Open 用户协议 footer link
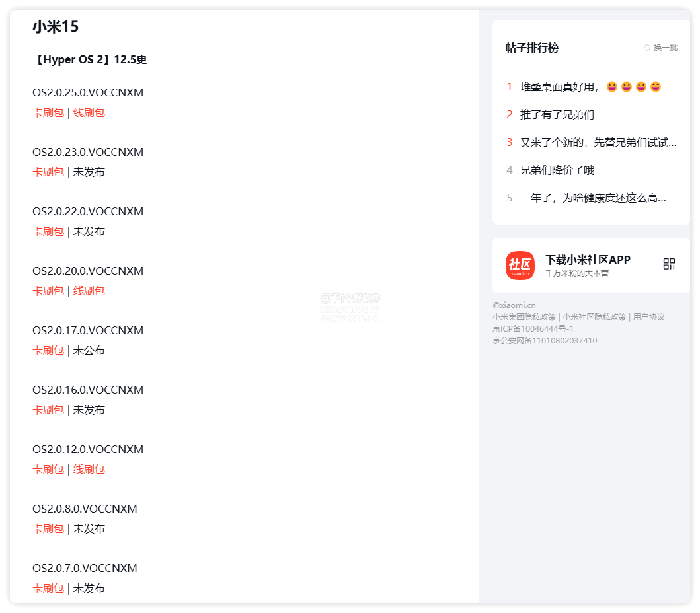 648,317
